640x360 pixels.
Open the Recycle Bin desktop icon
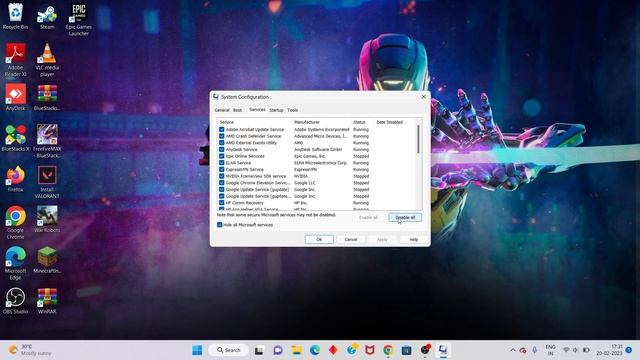16,16
